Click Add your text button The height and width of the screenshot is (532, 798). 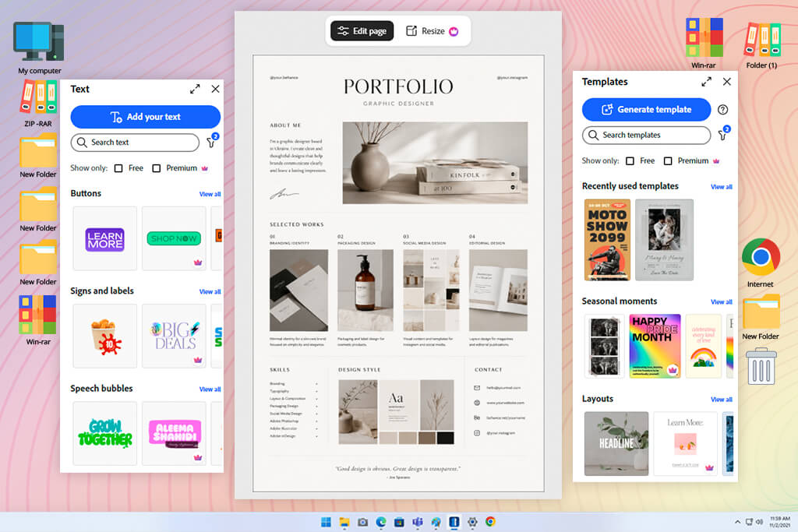(x=145, y=117)
